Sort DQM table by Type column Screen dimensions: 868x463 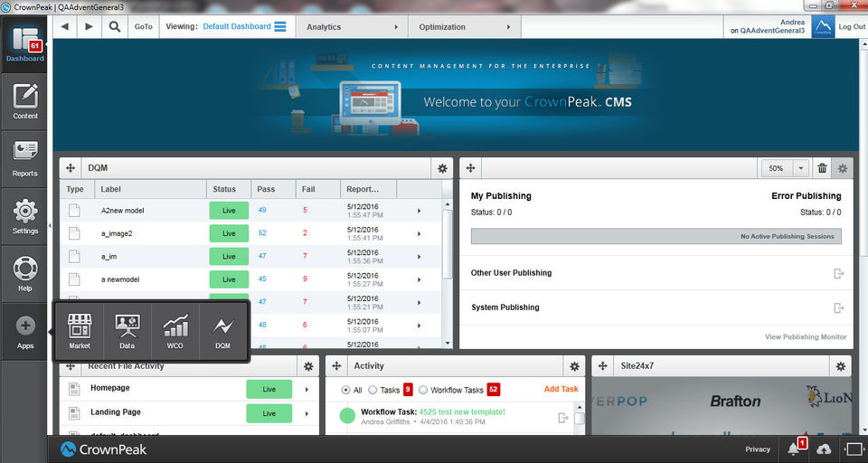(x=77, y=189)
